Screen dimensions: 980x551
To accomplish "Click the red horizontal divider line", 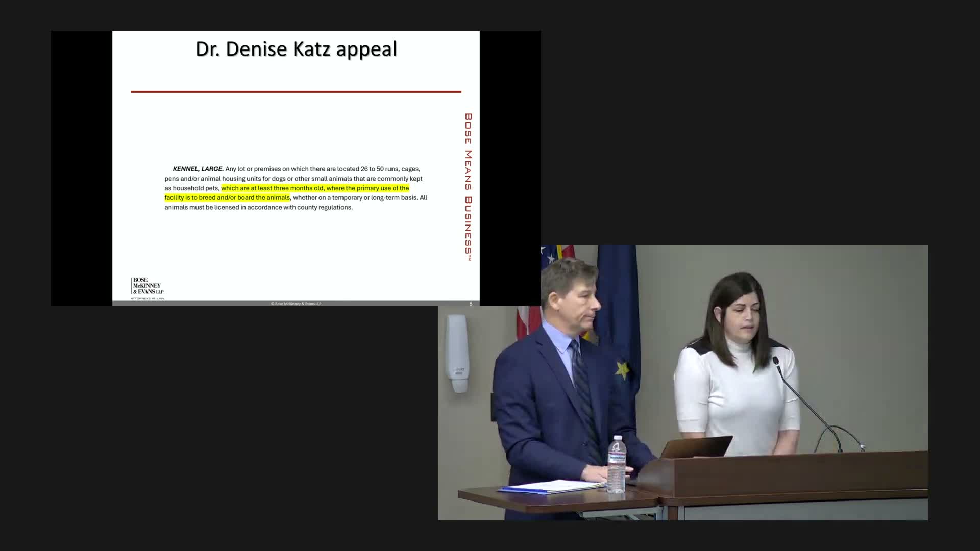I will (296, 92).
